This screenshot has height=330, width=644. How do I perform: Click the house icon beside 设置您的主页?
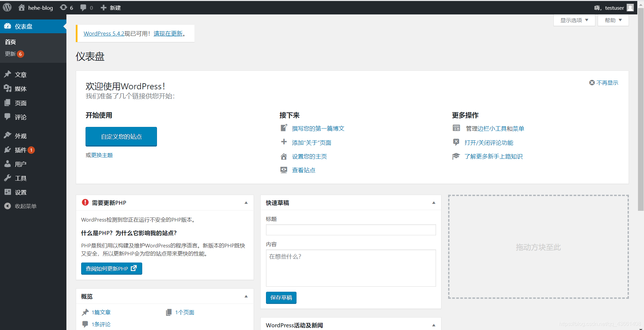284,156
